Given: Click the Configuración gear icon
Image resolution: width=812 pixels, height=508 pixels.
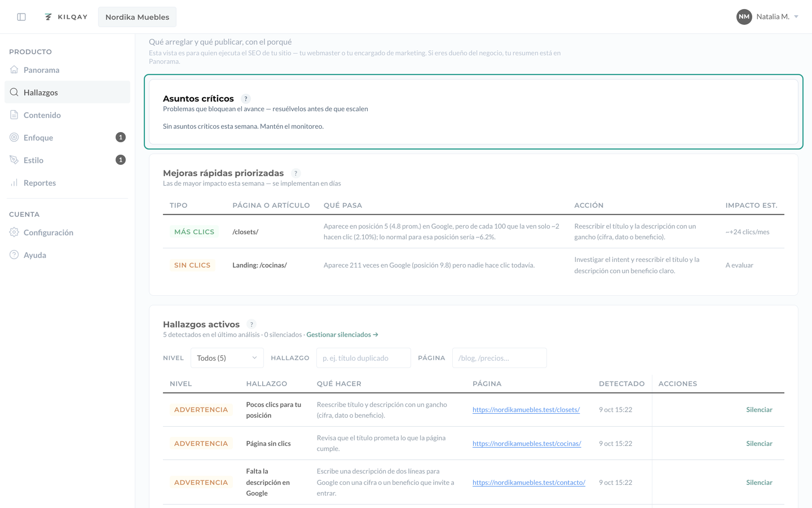Looking at the screenshot, I should tap(14, 232).
